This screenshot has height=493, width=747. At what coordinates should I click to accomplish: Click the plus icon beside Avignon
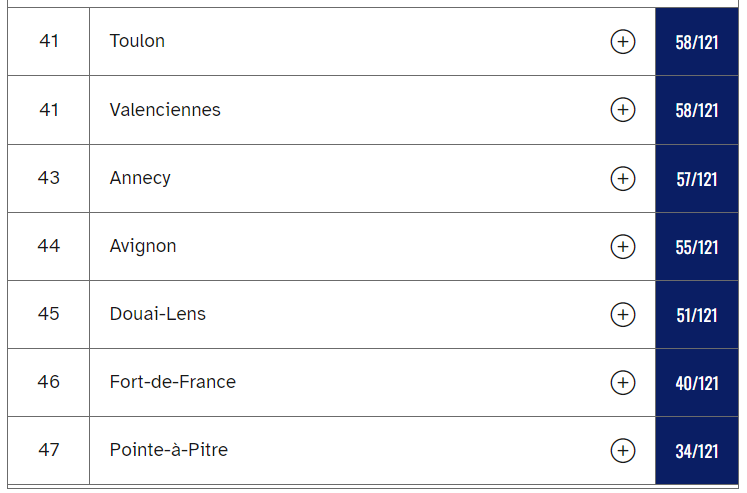623,247
